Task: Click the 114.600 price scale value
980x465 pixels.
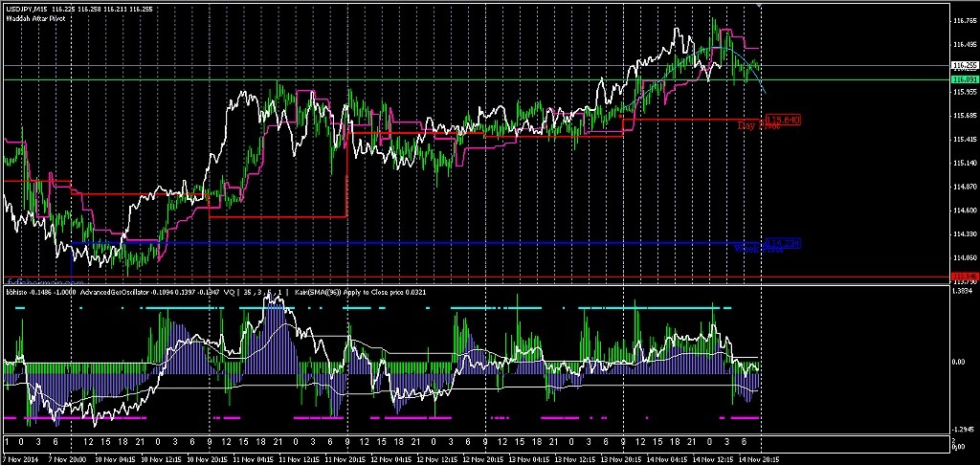Action: (x=965, y=210)
